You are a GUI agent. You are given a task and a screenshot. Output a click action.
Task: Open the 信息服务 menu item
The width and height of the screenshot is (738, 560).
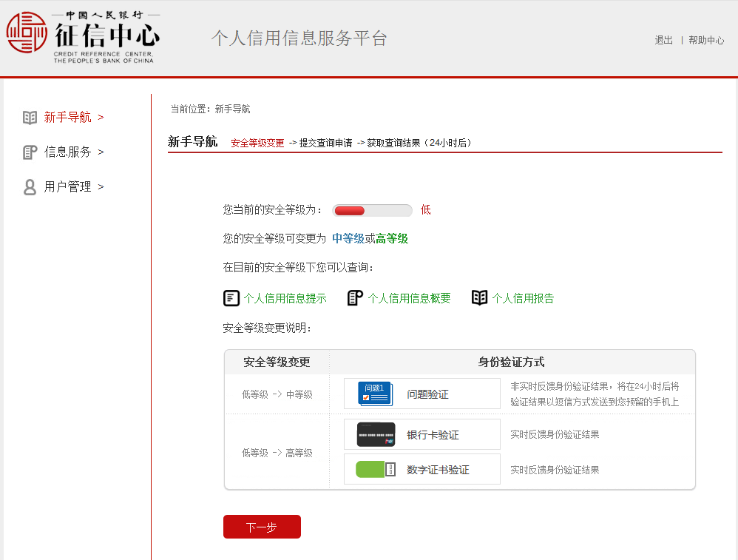coord(68,152)
